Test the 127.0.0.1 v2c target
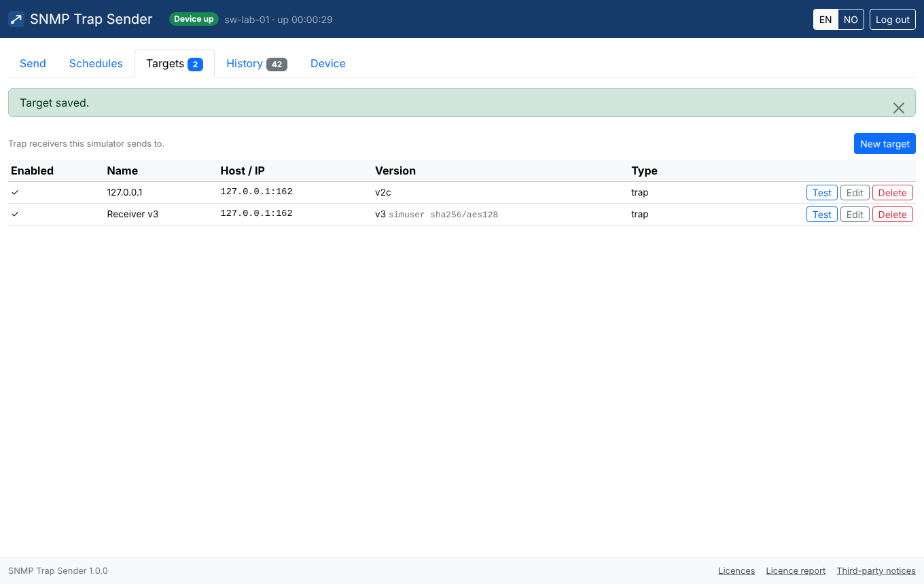Viewport: 924px width, 584px height. tap(822, 193)
